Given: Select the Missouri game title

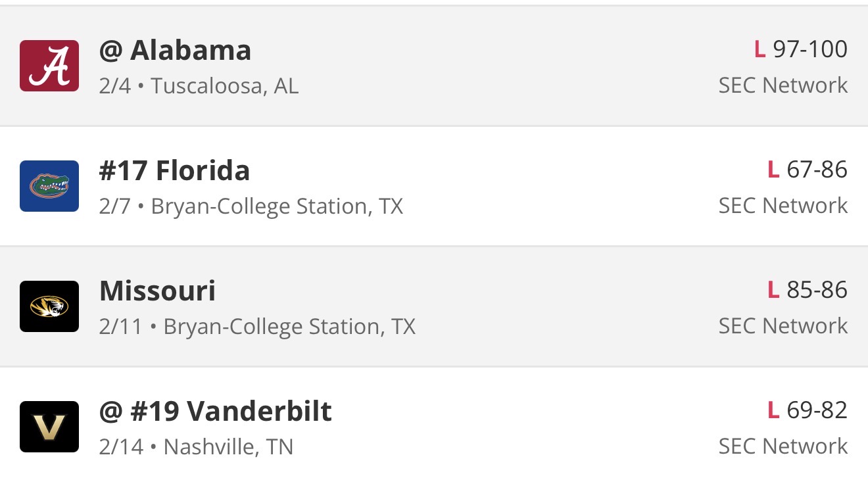Looking at the screenshot, I should coord(157,291).
